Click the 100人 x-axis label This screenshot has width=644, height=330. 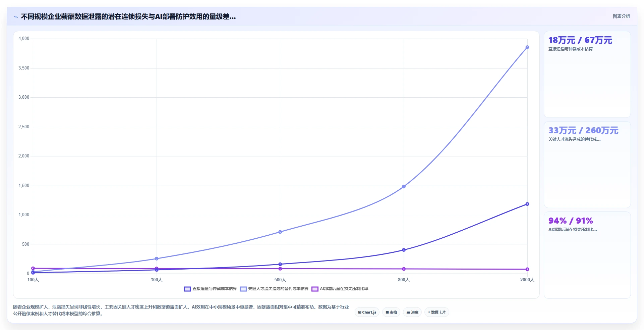pyautogui.click(x=33, y=280)
